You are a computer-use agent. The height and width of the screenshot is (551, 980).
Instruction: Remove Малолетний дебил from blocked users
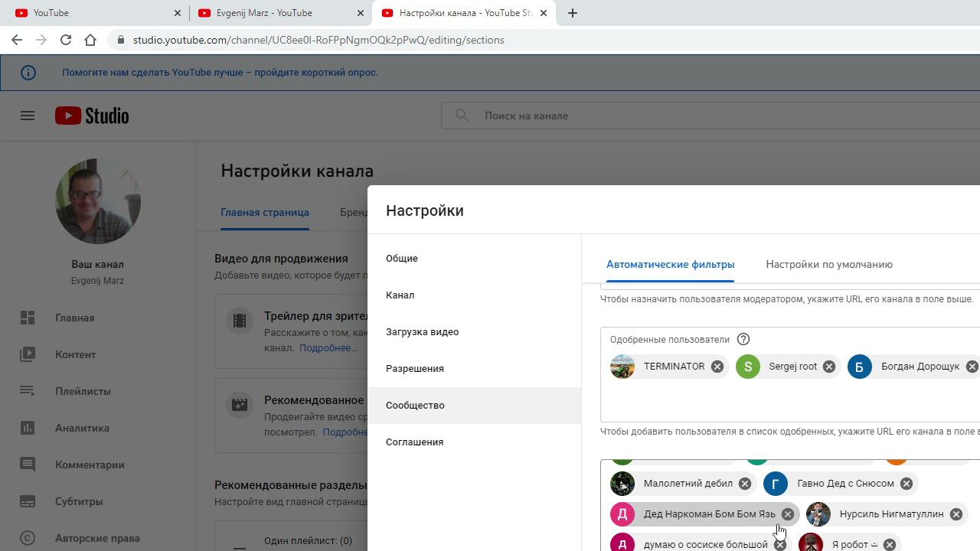pos(745,484)
